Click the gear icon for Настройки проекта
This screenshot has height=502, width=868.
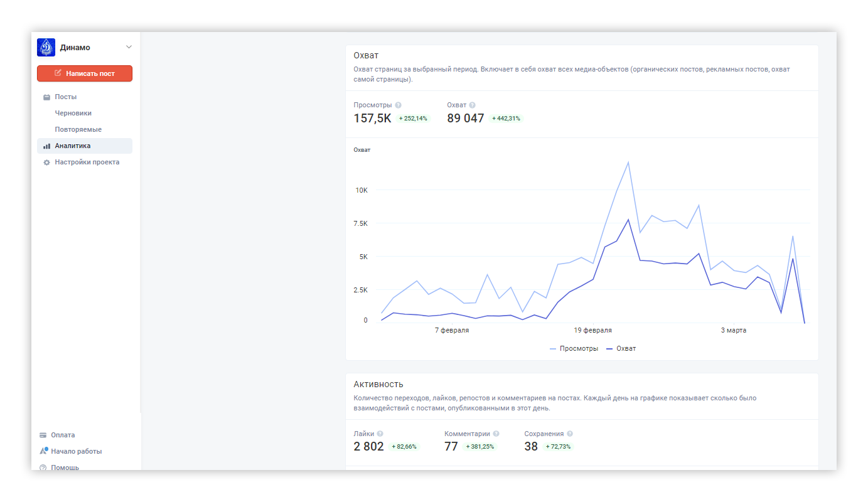46,163
